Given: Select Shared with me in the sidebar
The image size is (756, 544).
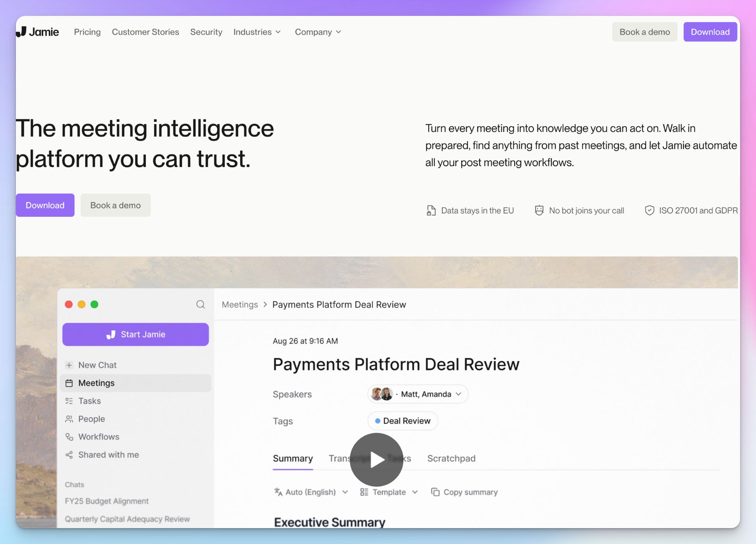Looking at the screenshot, I should (135, 455).
